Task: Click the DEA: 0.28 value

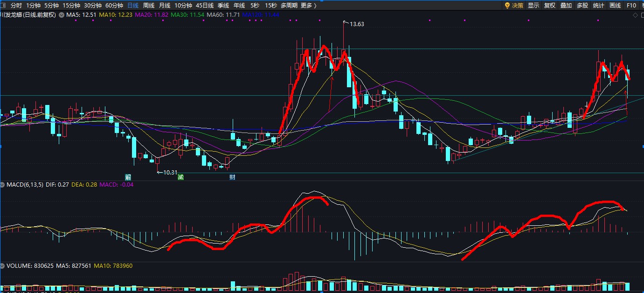Action: 84,185
